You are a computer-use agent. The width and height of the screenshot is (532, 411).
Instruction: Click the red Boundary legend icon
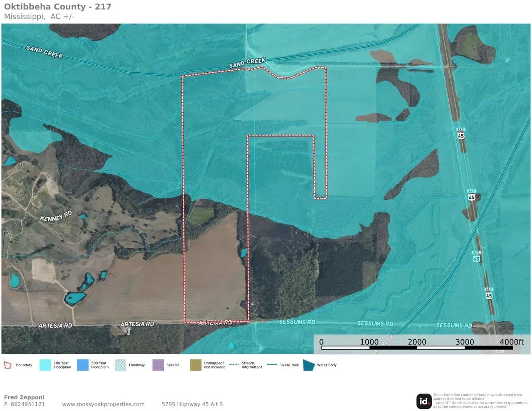click(x=7, y=365)
